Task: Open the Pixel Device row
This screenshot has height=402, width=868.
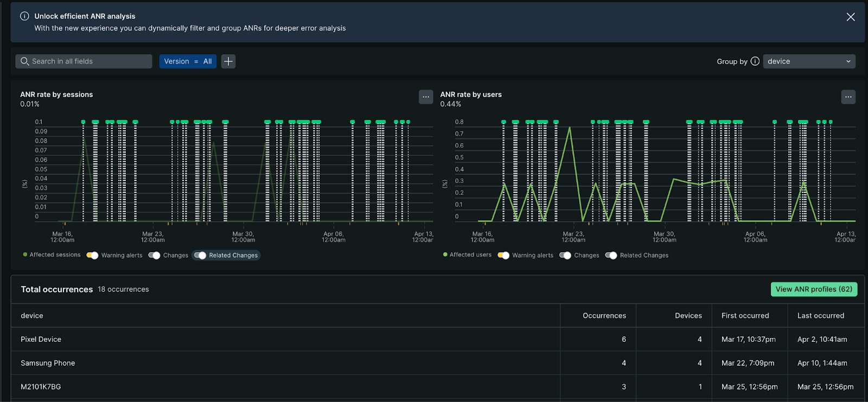Action: pyautogui.click(x=41, y=339)
